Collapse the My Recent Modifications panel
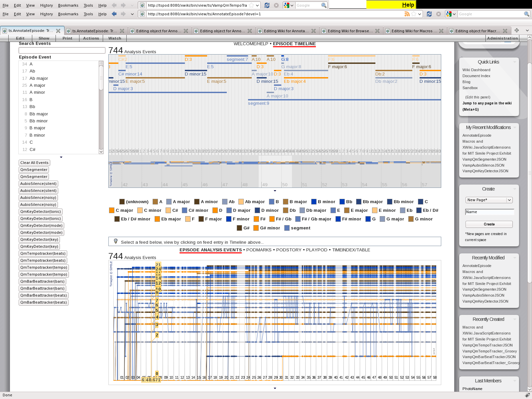The image size is (532, 399). (x=515, y=127)
